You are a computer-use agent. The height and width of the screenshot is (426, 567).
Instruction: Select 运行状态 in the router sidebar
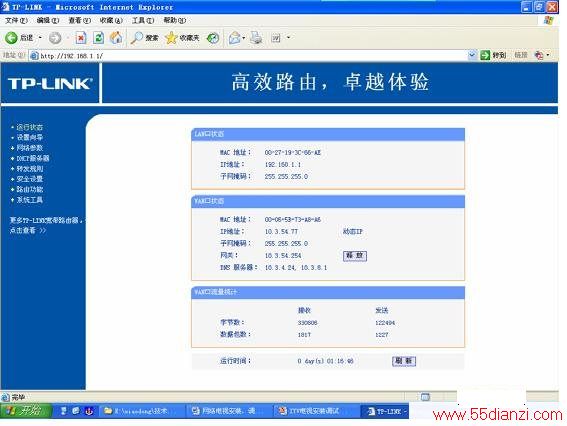coord(30,127)
